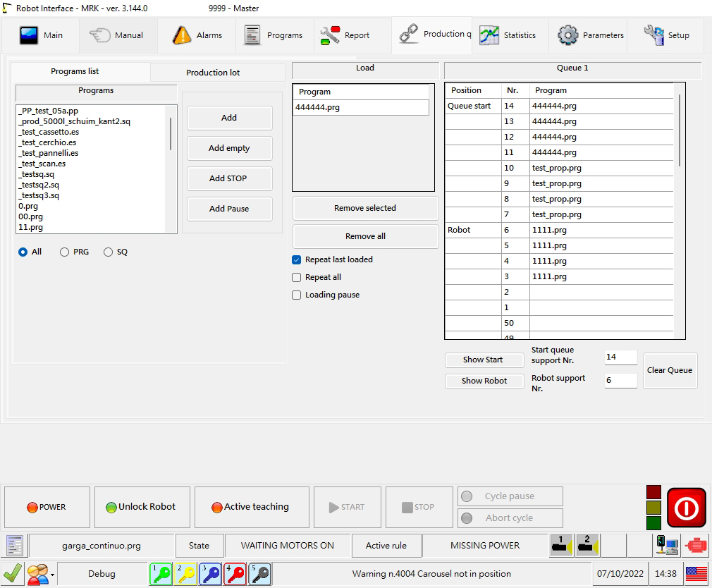Click the US flag language icon
712x588 pixels.
pyautogui.click(x=696, y=574)
